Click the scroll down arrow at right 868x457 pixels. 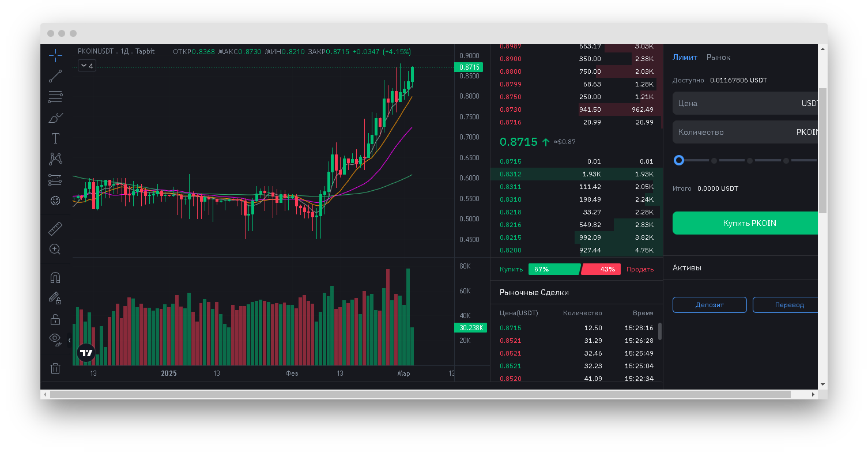click(x=822, y=384)
